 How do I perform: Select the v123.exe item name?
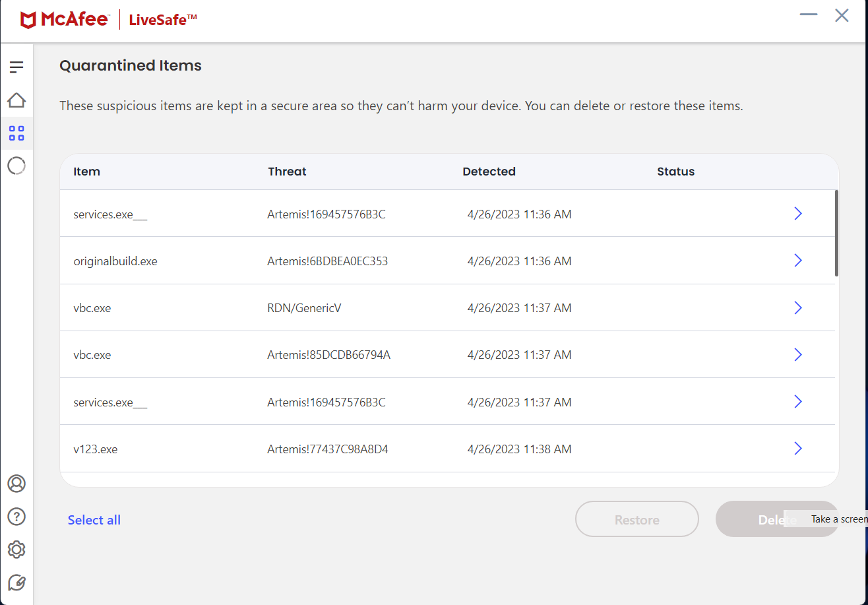[95, 449]
